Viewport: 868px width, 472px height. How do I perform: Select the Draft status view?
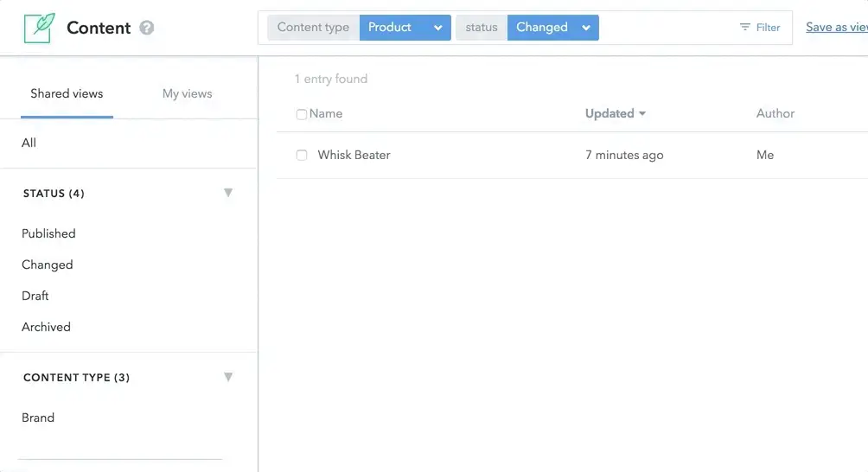[x=35, y=296]
